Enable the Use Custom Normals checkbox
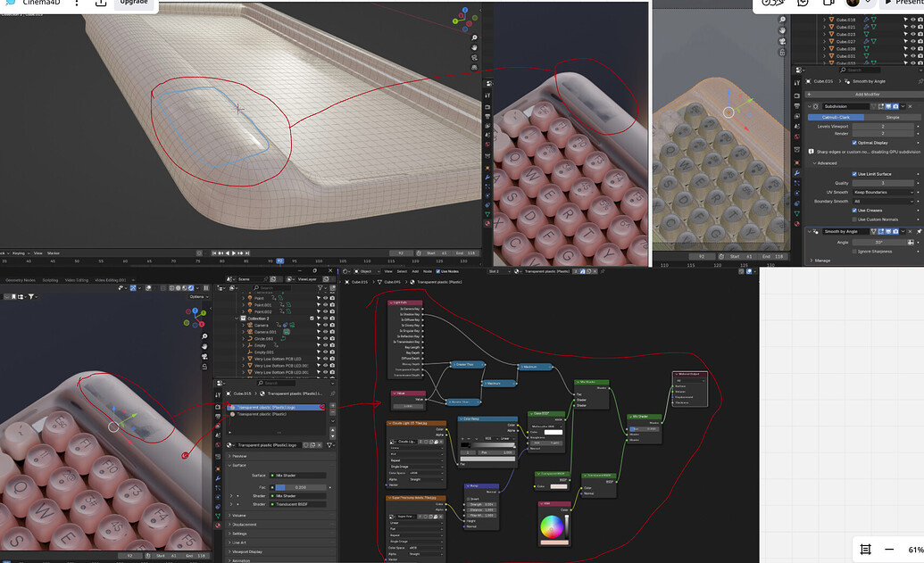The height and width of the screenshot is (563, 924). pos(854,219)
